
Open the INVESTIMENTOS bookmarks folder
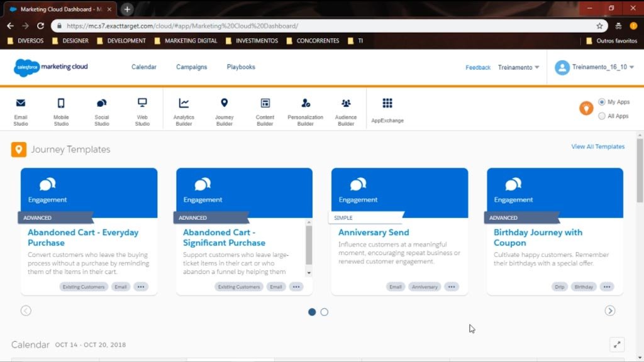tap(252, 41)
